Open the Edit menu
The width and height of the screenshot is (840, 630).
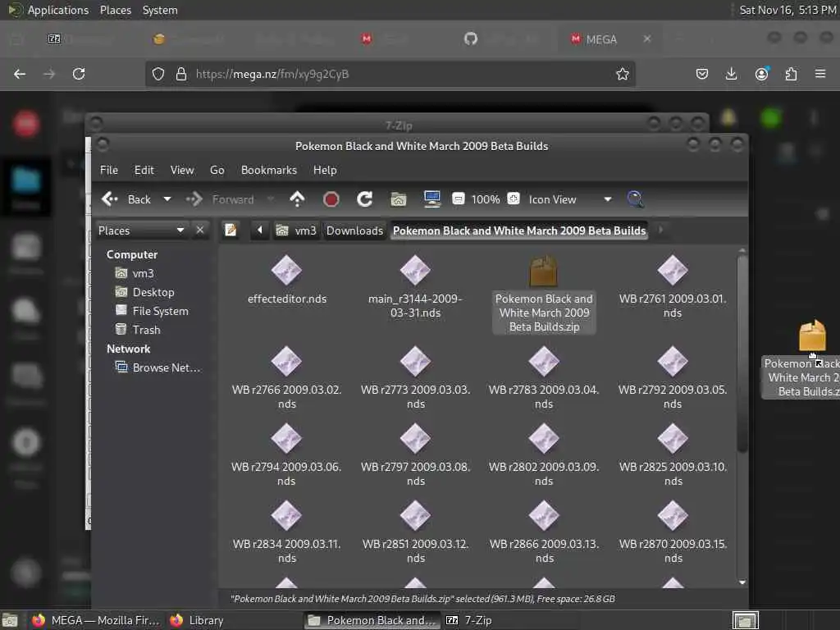tap(144, 170)
